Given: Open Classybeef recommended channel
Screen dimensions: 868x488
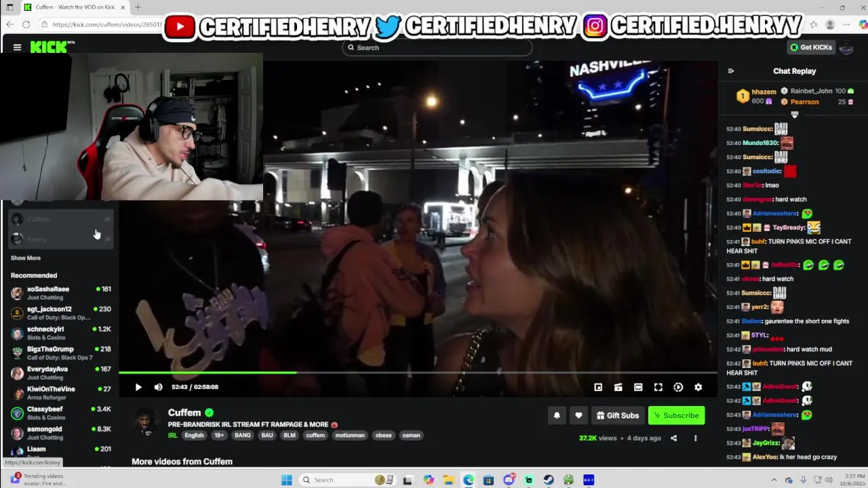Looking at the screenshot, I should pyautogui.click(x=60, y=413).
